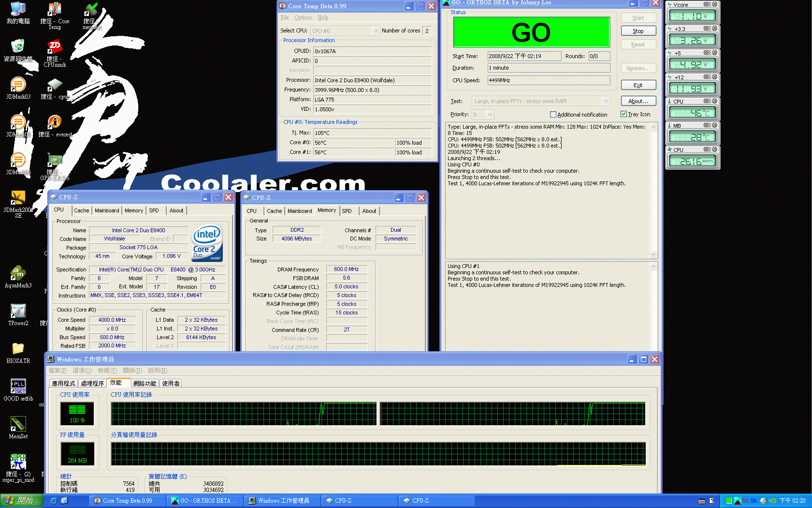Launch the GOOD setfsb PLL icon
812x508 pixels.
[x=18, y=390]
